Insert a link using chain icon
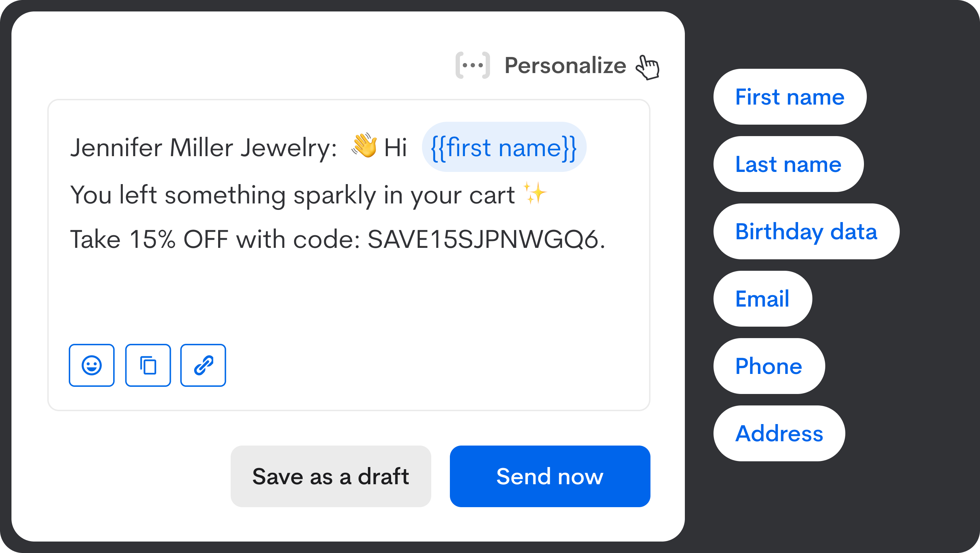 [x=203, y=365]
